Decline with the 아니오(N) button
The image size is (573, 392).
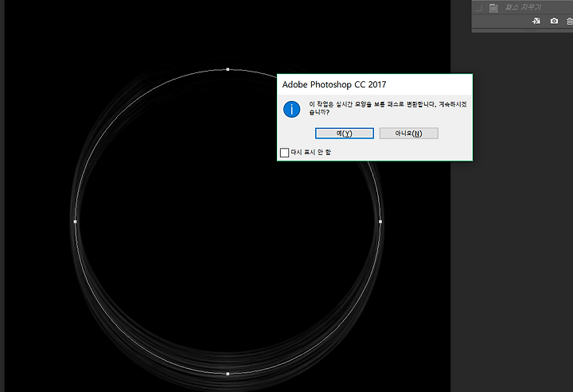[408, 134]
